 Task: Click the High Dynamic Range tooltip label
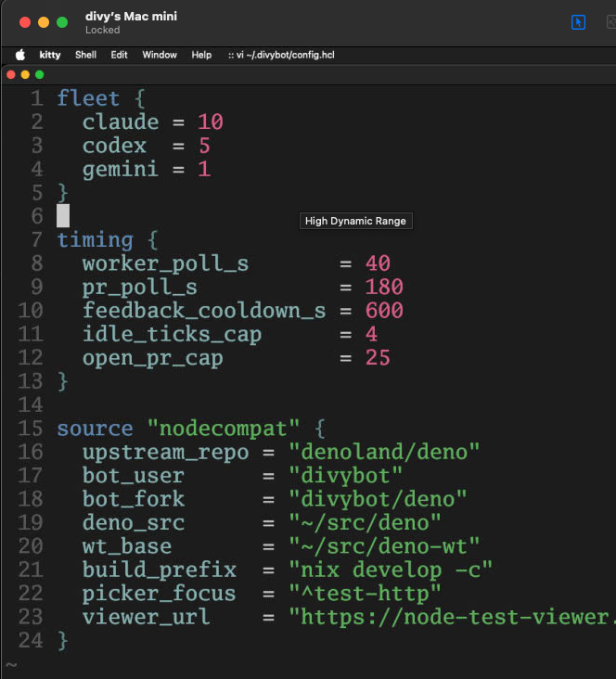click(x=355, y=221)
